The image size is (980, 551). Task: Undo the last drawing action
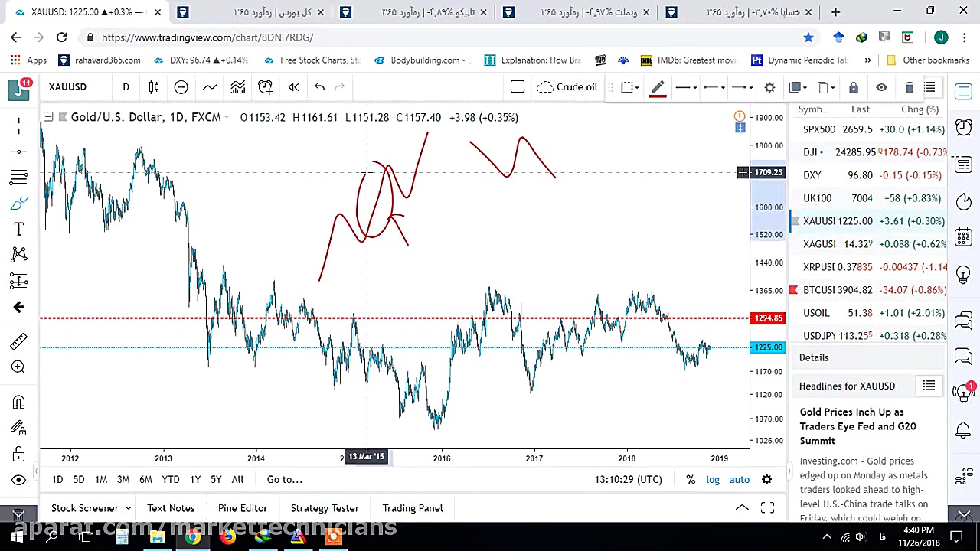[319, 87]
